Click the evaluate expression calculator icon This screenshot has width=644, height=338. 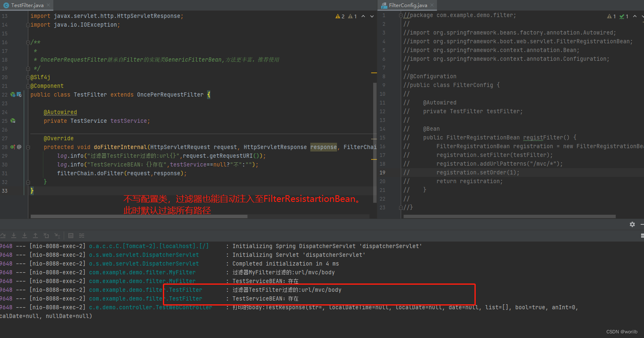71,236
